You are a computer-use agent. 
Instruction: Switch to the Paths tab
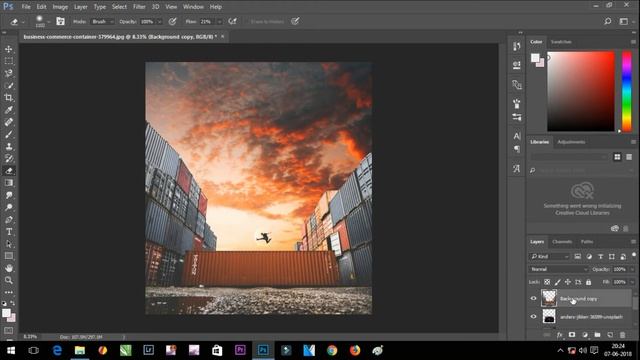[x=587, y=242]
